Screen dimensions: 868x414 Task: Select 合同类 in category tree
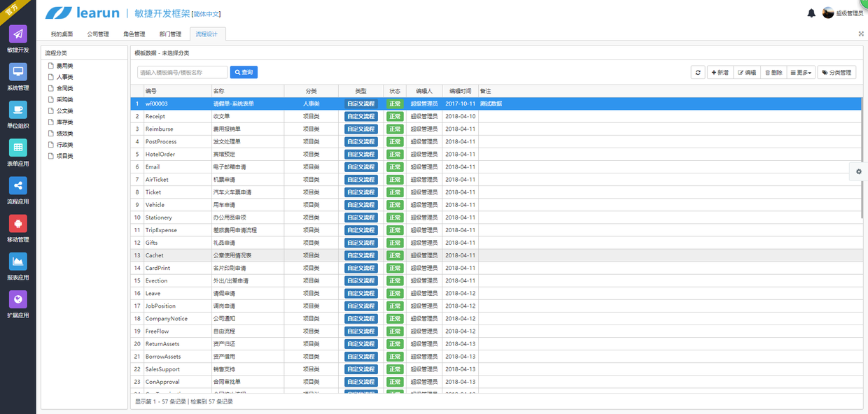[64, 88]
